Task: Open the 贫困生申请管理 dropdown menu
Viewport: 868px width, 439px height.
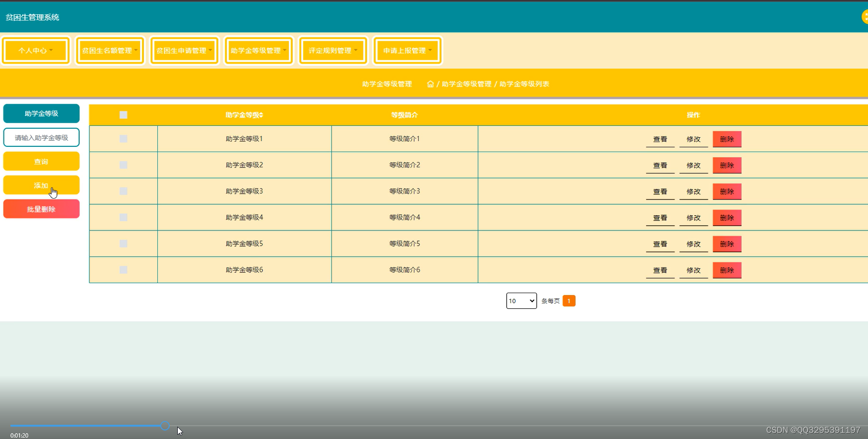Action: point(184,50)
